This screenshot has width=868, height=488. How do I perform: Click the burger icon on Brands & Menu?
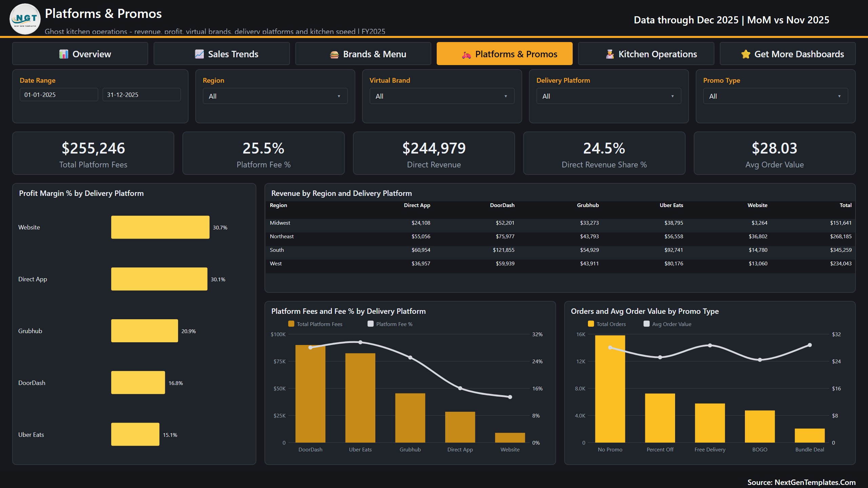334,55
